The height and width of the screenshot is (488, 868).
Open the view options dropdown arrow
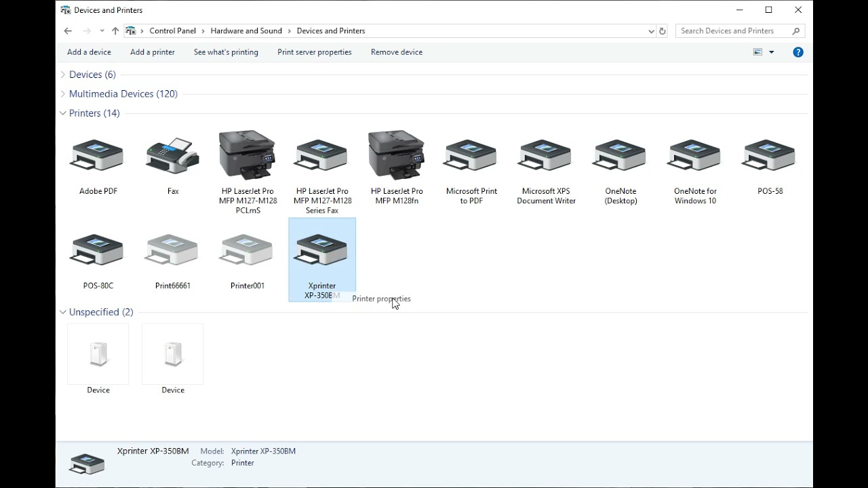[x=772, y=52]
